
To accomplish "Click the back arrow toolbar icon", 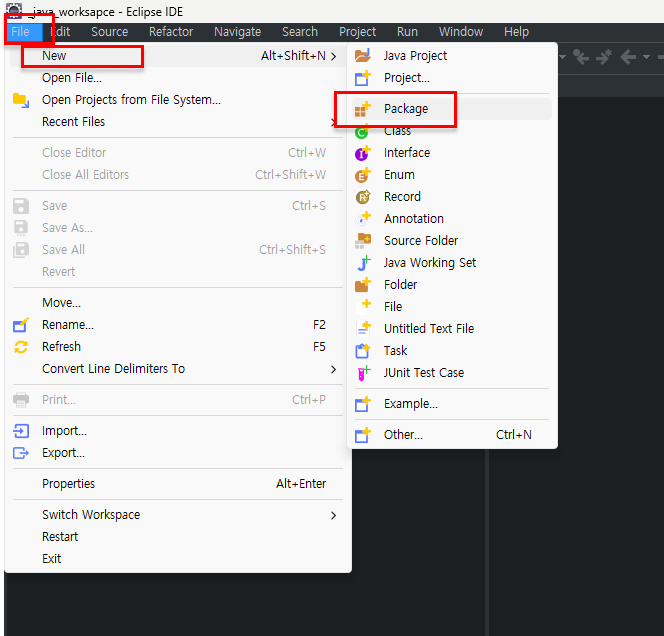I will [628, 56].
